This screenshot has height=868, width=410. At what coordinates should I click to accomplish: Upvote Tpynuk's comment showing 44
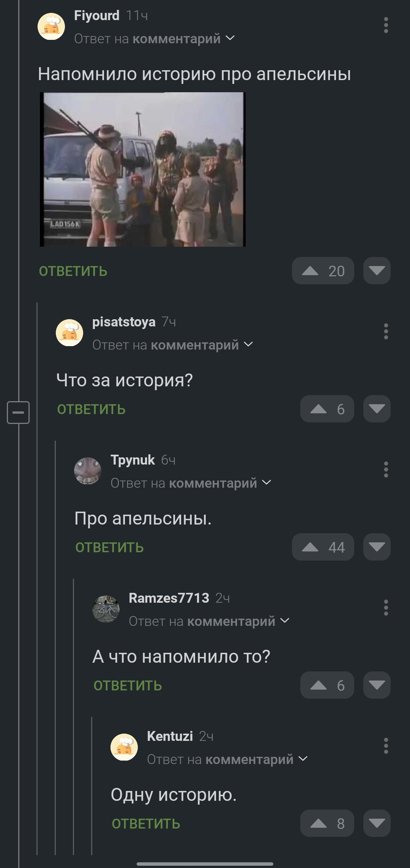click(x=323, y=547)
